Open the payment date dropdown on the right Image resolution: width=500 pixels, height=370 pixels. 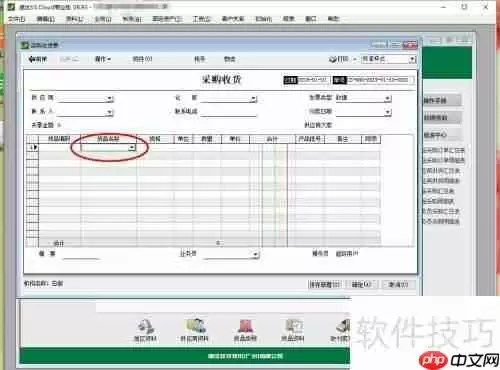[387, 112]
